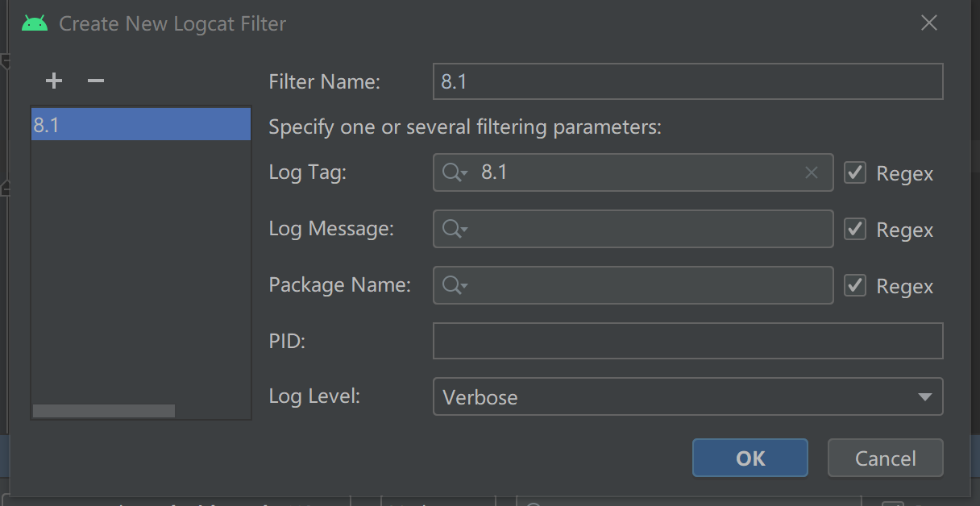Focus the Filter Name text field

[x=687, y=81]
